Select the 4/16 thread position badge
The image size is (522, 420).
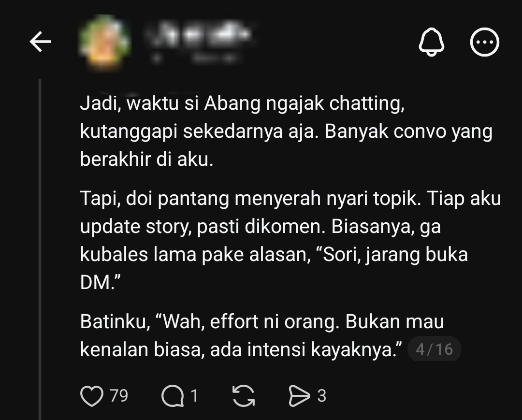435,349
